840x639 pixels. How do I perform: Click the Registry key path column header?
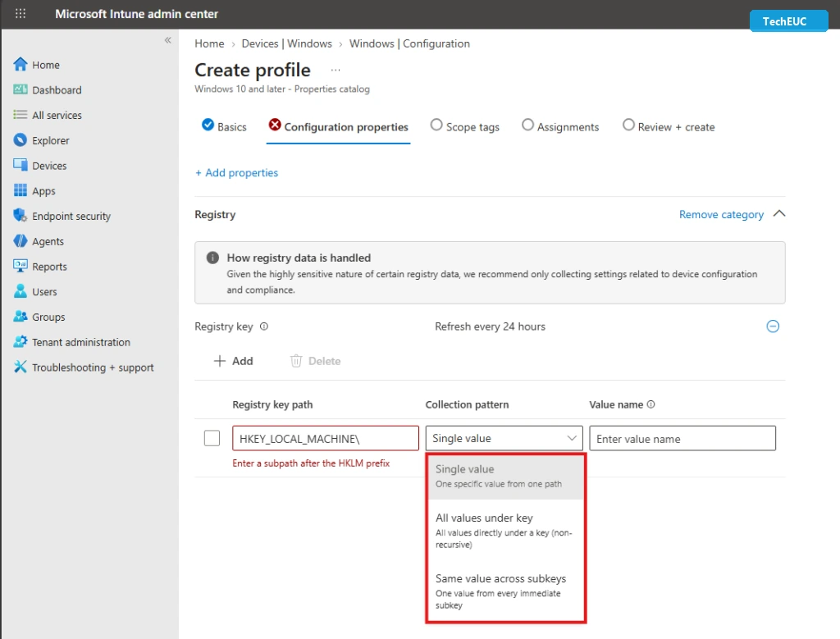[x=272, y=404]
